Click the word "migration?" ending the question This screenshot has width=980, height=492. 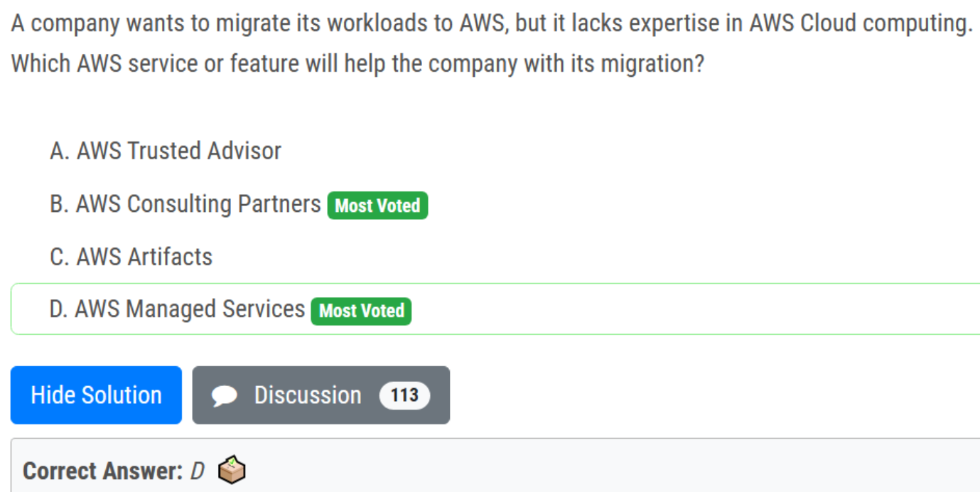pos(652,63)
